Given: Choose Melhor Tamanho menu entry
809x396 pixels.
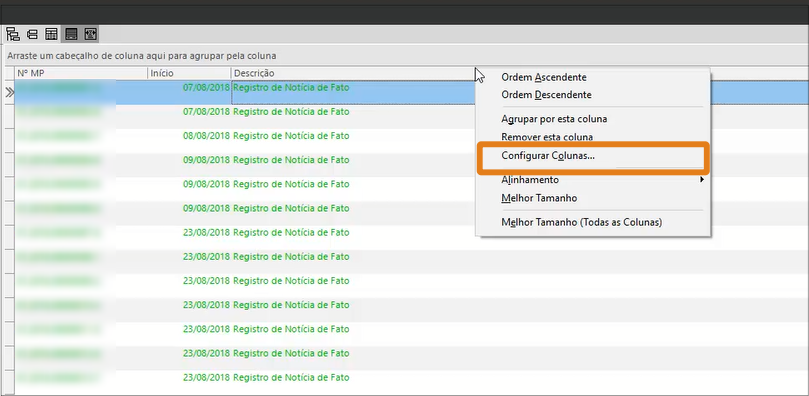Looking at the screenshot, I should click(539, 198).
